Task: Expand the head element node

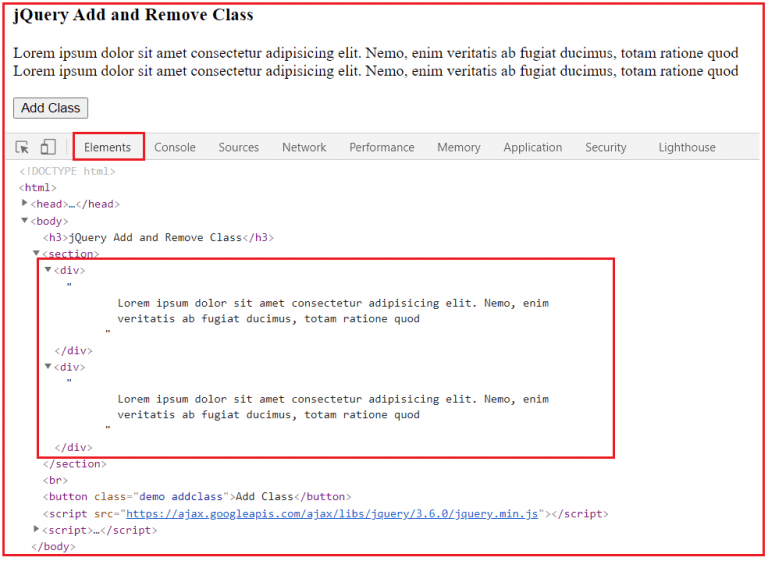Action: (x=25, y=204)
